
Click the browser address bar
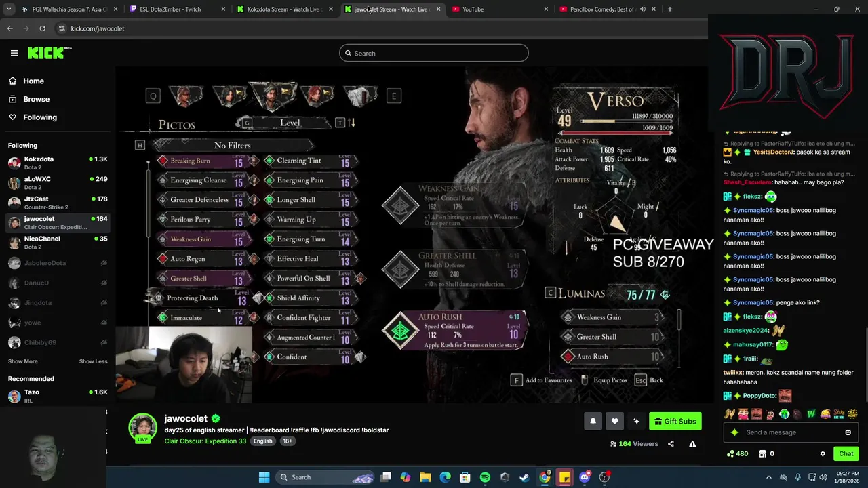pos(380,28)
